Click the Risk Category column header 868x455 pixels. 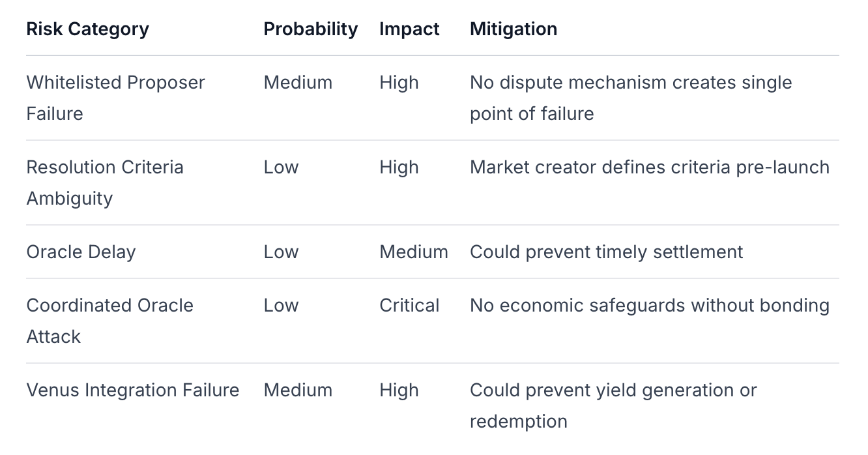tap(87, 29)
